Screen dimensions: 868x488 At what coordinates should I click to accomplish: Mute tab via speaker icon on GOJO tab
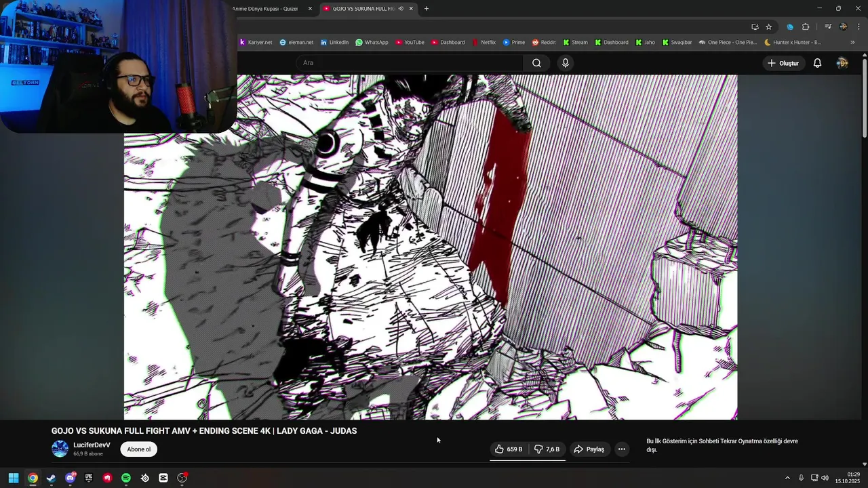click(x=401, y=9)
